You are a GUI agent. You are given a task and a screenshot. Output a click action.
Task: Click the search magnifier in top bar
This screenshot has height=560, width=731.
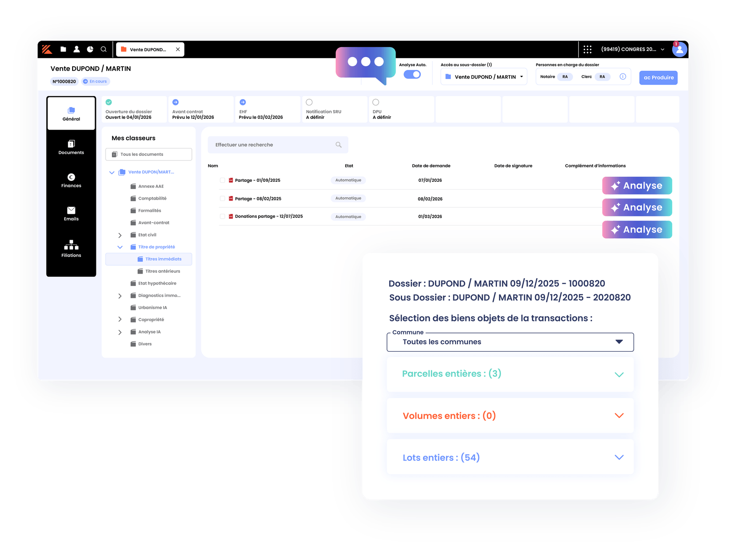(104, 49)
